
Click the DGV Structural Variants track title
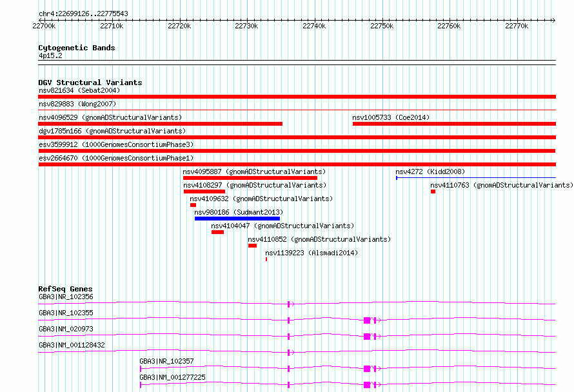pos(90,83)
